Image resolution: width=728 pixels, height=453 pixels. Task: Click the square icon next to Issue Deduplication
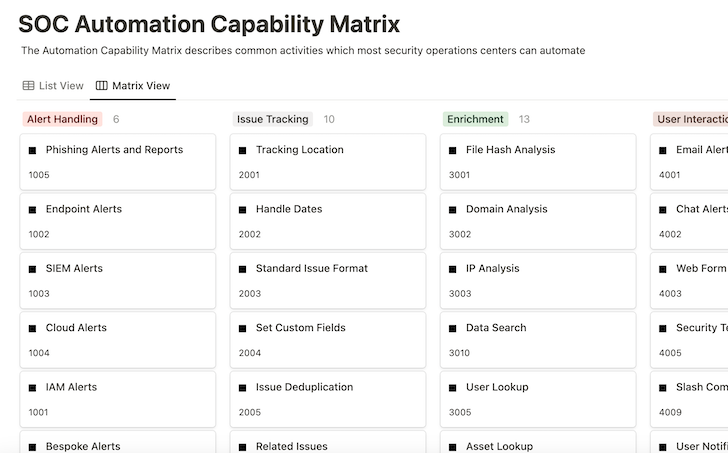[243, 388]
